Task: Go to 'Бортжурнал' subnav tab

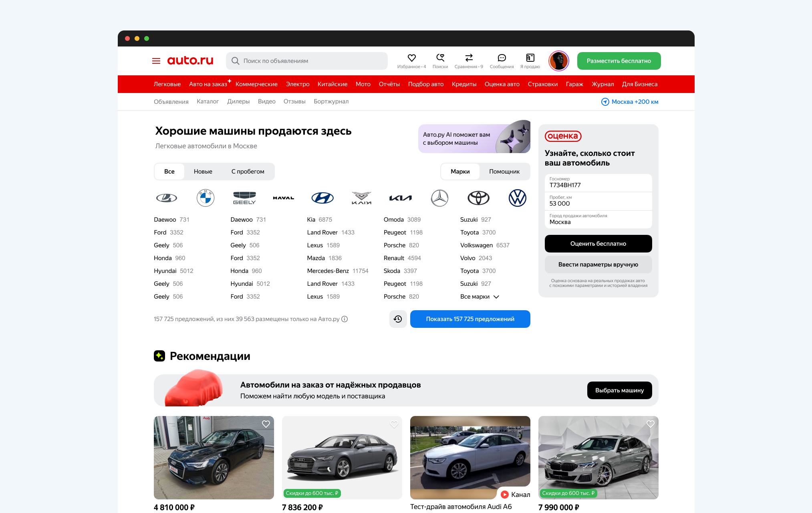Action: click(x=331, y=101)
